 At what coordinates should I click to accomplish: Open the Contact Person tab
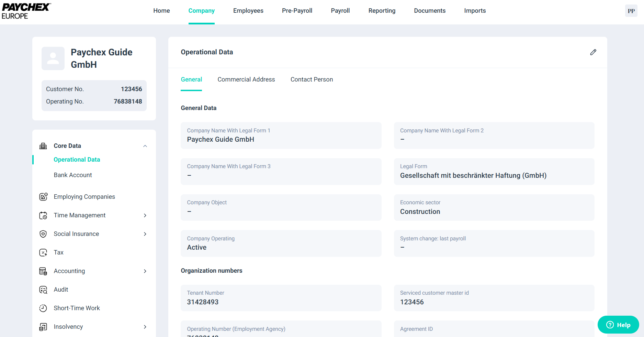312,79
